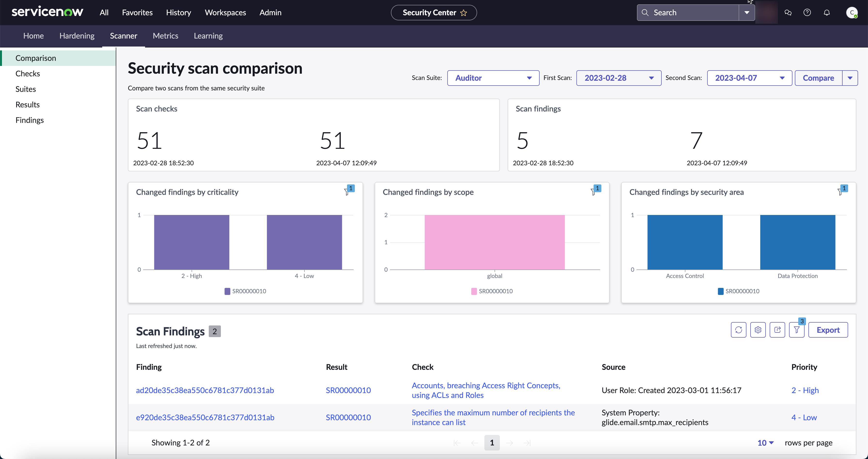
Task: Open the Scan Findings filter icon
Action: pos(797,330)
